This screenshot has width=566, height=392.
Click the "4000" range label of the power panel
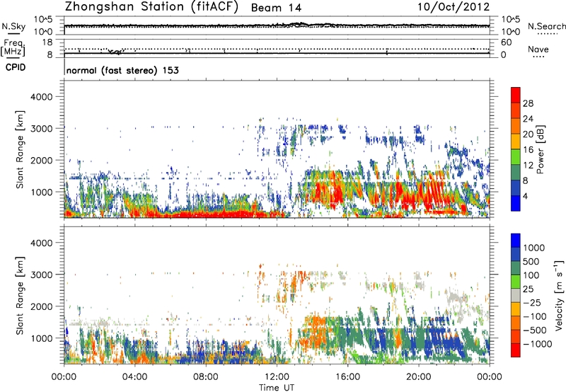tap(41, 97)
